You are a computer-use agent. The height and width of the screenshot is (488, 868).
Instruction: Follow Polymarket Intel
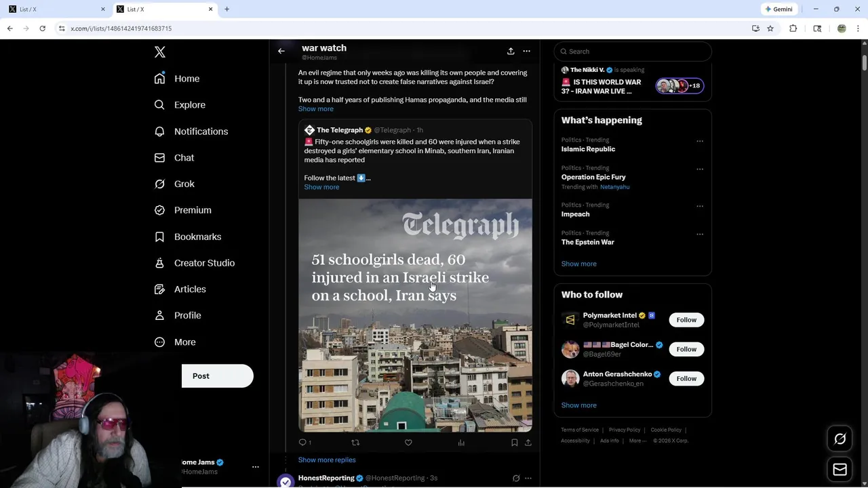tap(686, 320)
